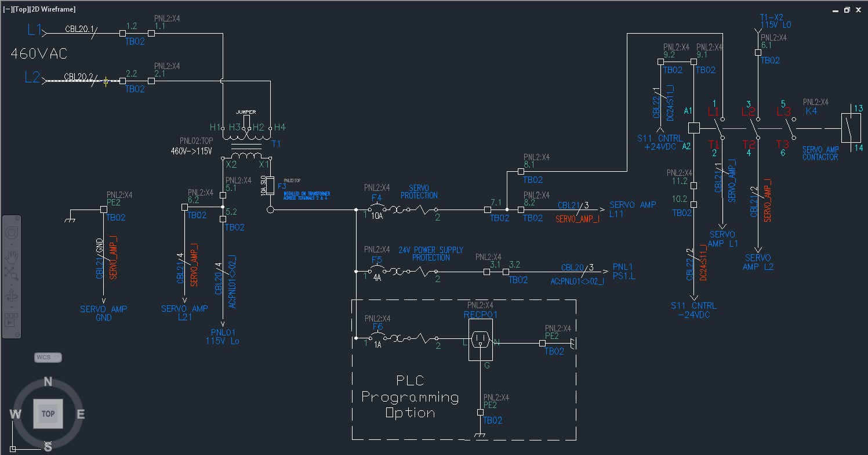Image resolution: width=868 pixels, height=455 pixels.
Task: Expand the Orbit tool flyout arrow
Action: point(12,306)
